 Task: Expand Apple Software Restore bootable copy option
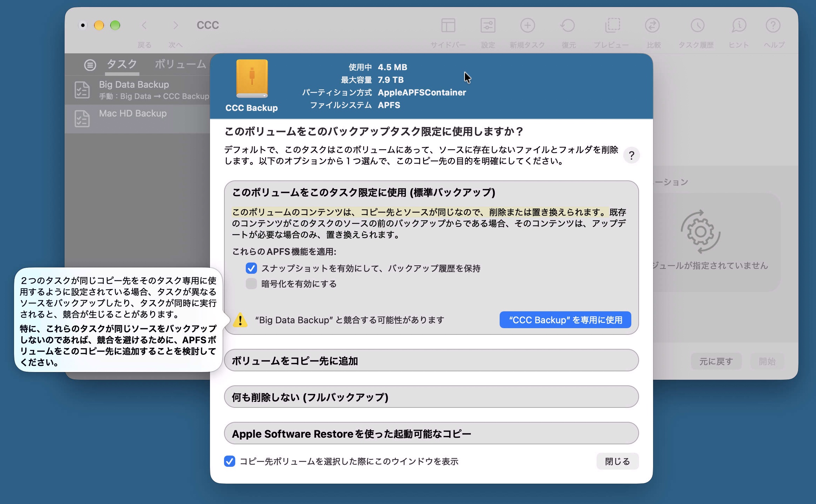(431, 433)
